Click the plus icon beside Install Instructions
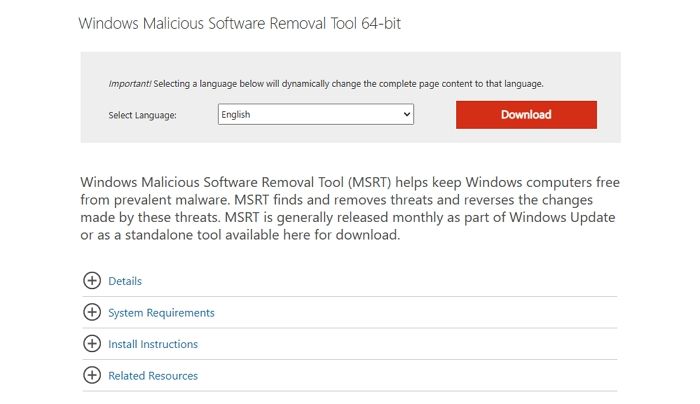This screenshot has height=404, width=700. click(92, 344)
